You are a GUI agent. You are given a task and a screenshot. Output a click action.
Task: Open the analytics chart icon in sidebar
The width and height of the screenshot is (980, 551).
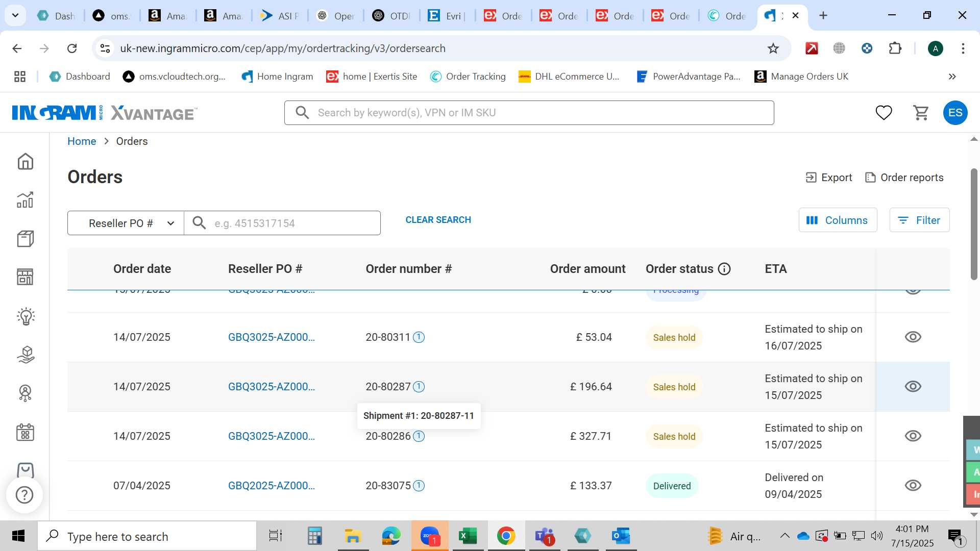(25, 200)
